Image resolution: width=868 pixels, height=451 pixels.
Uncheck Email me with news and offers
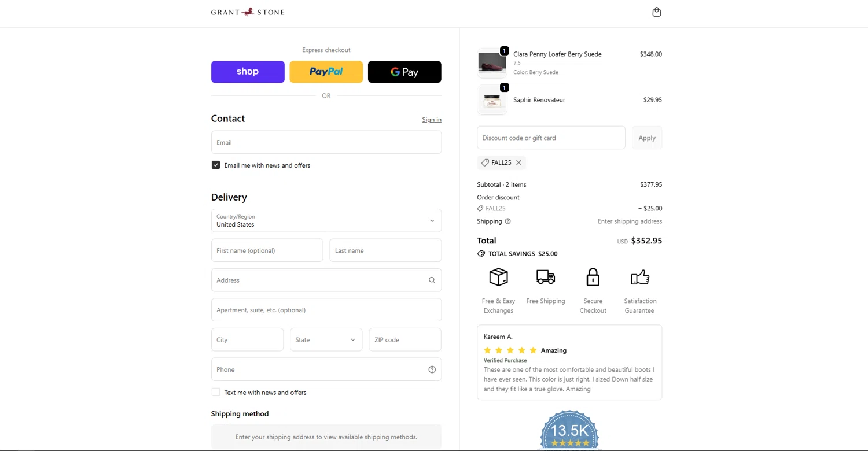pyautogui.click(x=216, y=165)
